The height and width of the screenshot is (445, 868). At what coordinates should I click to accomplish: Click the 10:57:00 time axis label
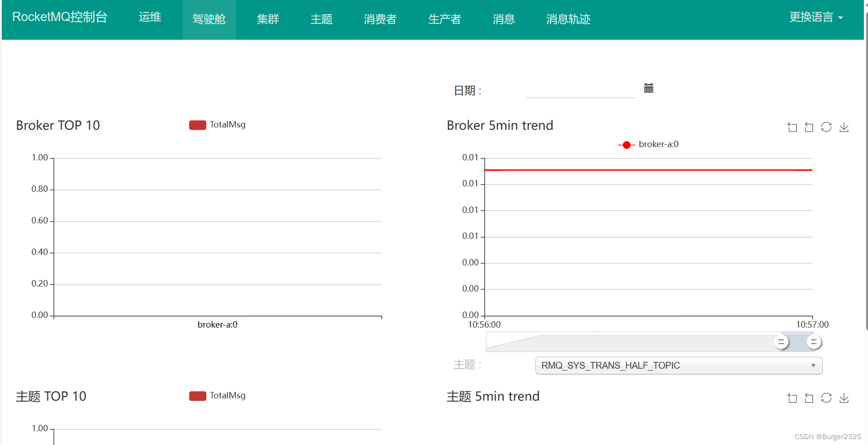[x=812, y=325]
